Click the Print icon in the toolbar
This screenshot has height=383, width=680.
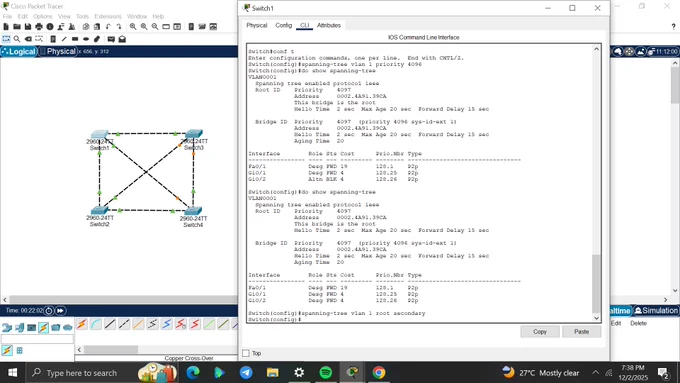(39, 27)
